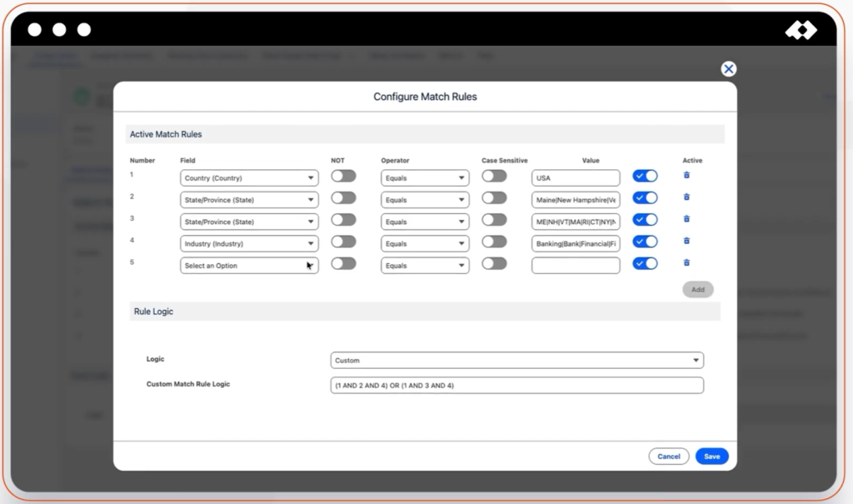The height and width of the screenshot is (504, 853).
Task: Click the Custom Match Rule Logic field
Action: (516, 386)
